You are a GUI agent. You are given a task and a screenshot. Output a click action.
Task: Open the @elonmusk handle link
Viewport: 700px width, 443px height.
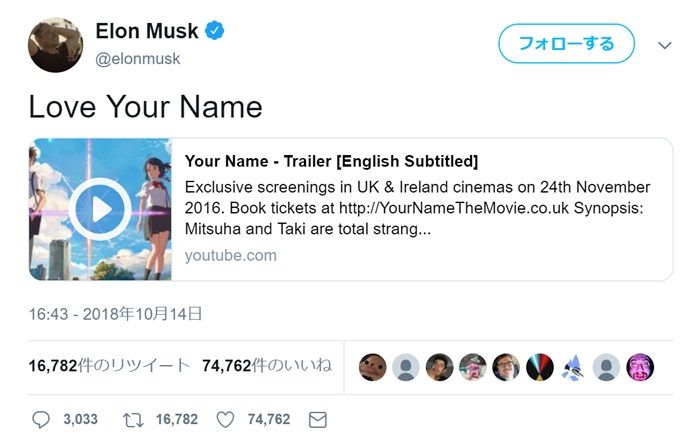(138, 58)
